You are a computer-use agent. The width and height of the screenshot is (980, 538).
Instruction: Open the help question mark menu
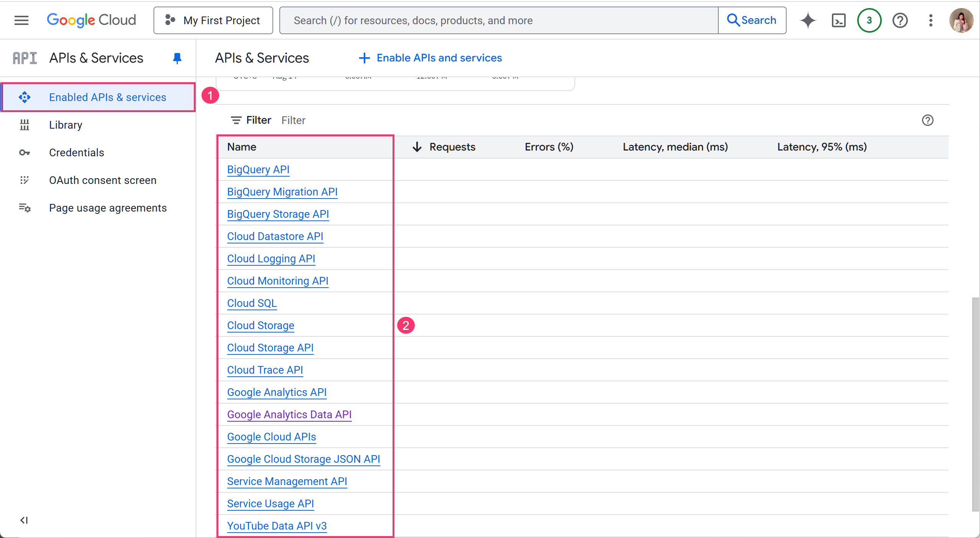click(x=900, y=20)
